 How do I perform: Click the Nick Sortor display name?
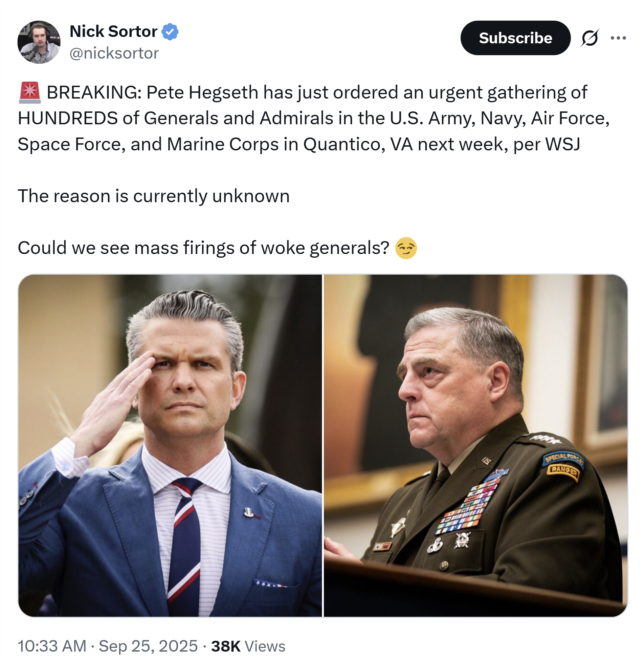point(113,31)
